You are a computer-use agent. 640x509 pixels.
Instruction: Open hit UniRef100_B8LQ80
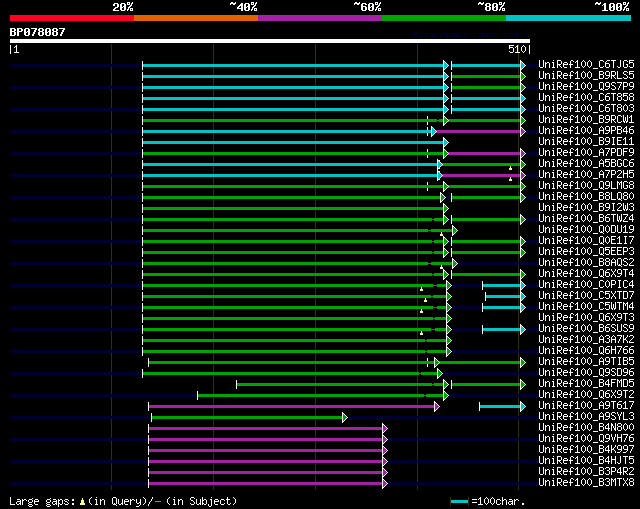pyautogui.click(x=586, y=197)
